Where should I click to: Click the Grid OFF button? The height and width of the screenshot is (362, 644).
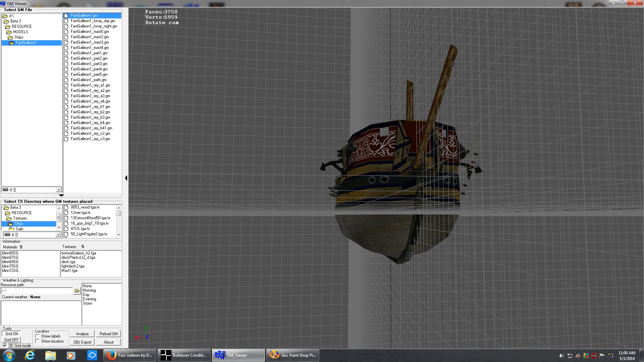click(12, 340)
